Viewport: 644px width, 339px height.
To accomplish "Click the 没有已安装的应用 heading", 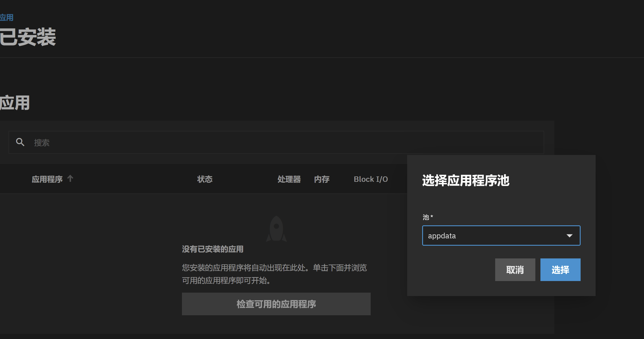I will (213, 249).
